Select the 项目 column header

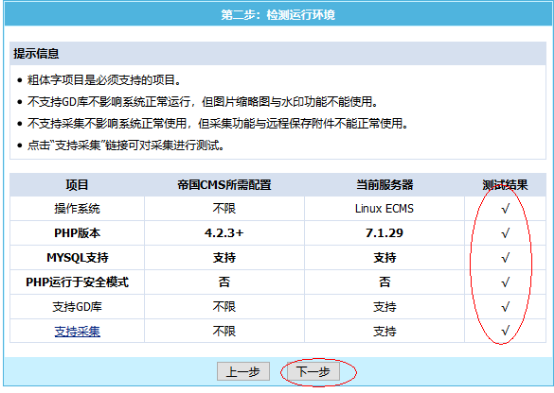pyautogui.click(x=77, y=185)
